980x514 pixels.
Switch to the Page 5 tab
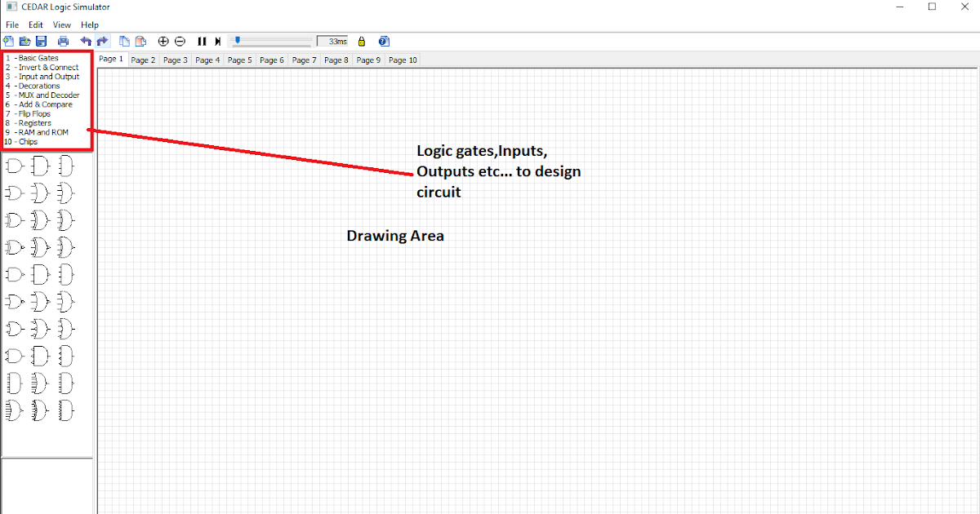tap(238, 60)
